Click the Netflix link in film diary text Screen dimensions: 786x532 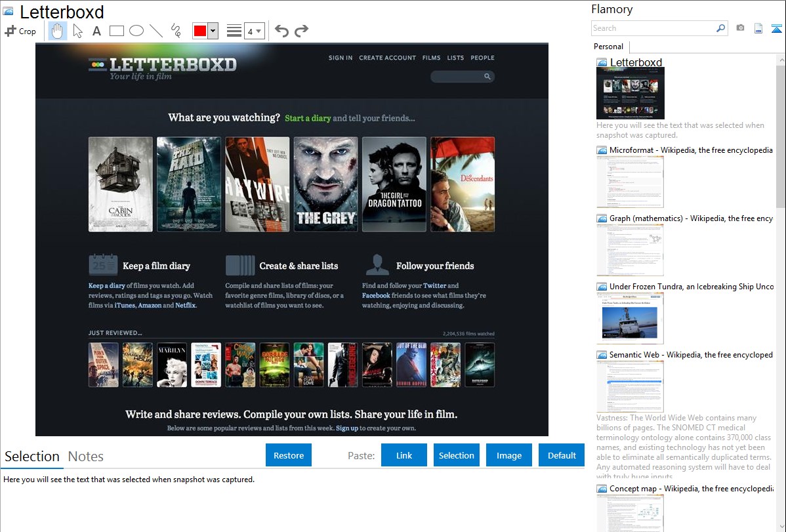(x=186, y=305)
